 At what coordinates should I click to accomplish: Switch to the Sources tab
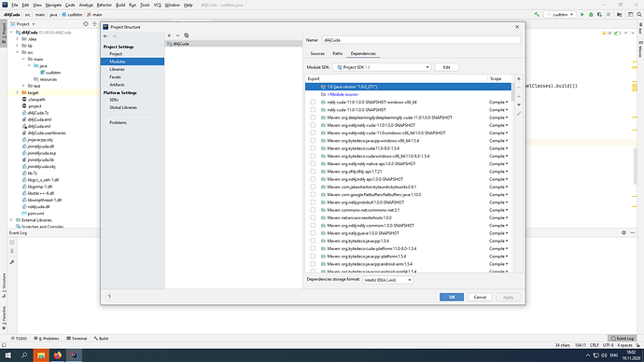coord(317,53)
